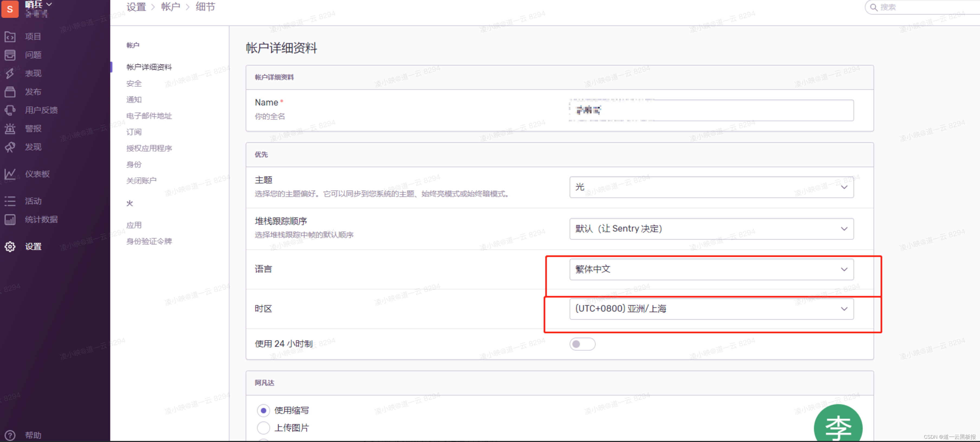
Task: Select the 上传图片 radio button
Action: click(263, 428)
